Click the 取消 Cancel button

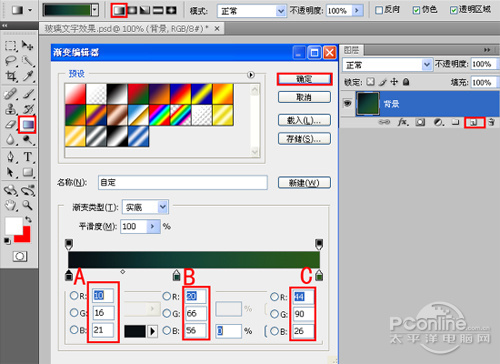pyautogui.click(x=304, y=97)
